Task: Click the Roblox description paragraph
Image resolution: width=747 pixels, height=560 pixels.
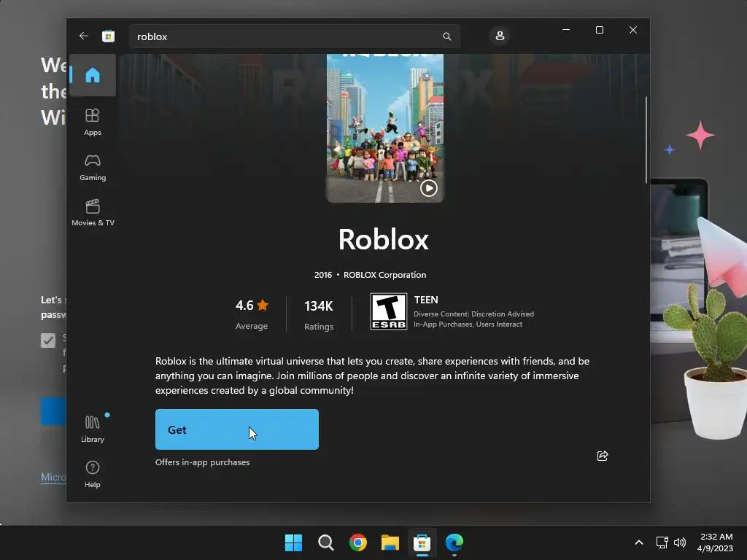Action: (x=372, y=376)
